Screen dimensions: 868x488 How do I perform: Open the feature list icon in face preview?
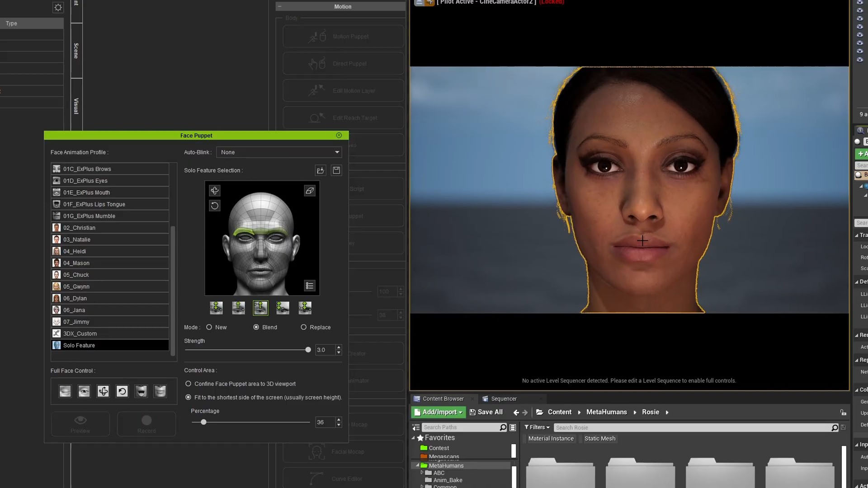pyautogui.click(x=310, y=286)
